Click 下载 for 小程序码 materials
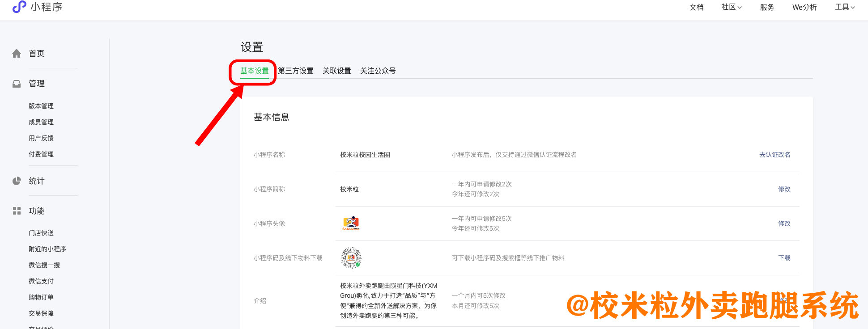The height and width of the screenshot is (329, 868). click(x=784, y=258)
